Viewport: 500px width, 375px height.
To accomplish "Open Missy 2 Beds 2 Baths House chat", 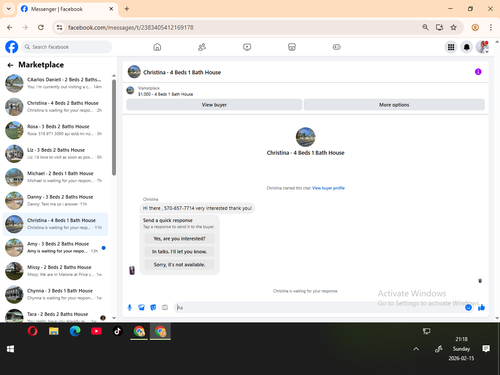I will tap(55, 271).
